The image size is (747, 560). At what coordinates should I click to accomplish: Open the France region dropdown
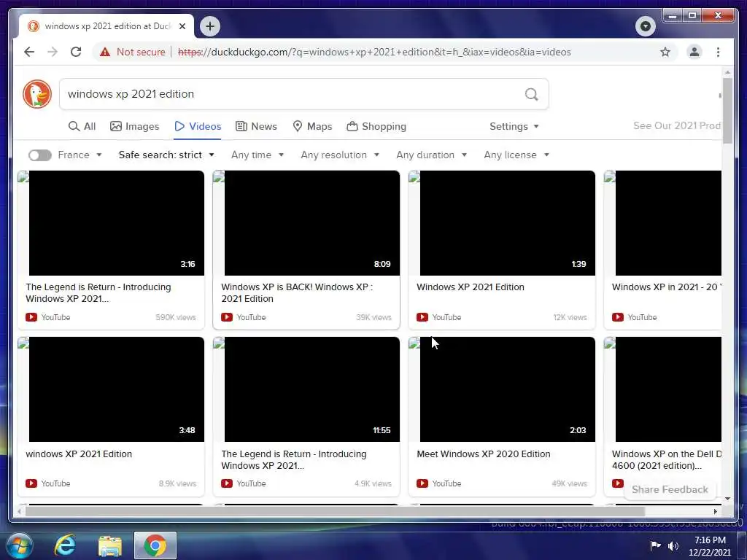coord(80,155)
